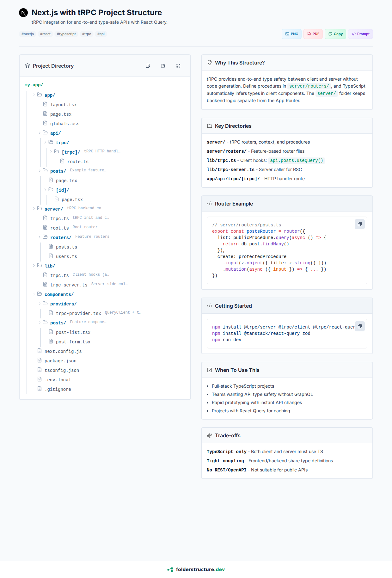Collapse the server/ folder in tree
The image size is (392, 578).
pos(34,209)
